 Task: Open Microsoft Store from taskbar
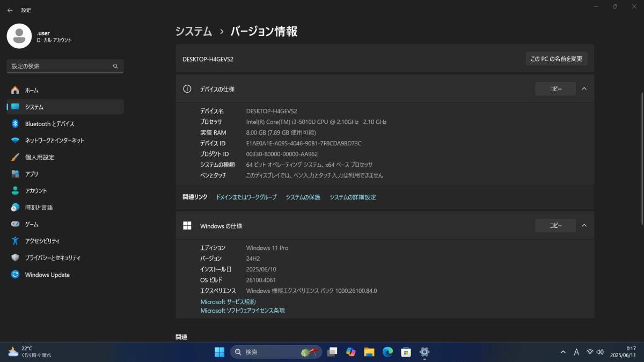[406, 352]
